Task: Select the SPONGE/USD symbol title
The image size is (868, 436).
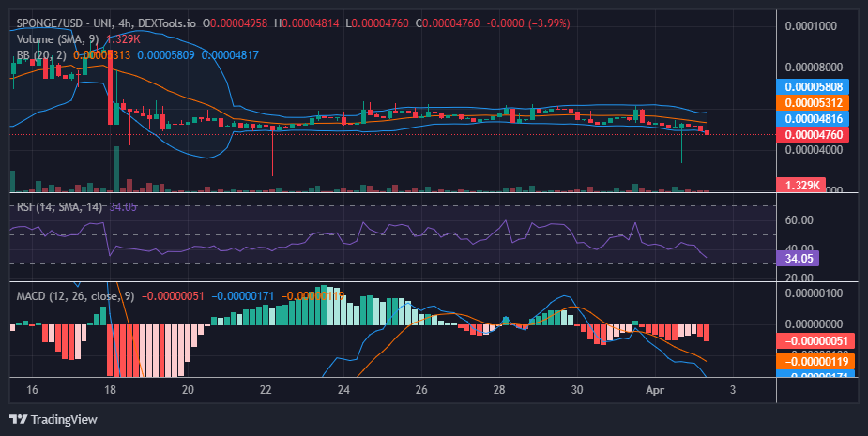Action: 48,23
